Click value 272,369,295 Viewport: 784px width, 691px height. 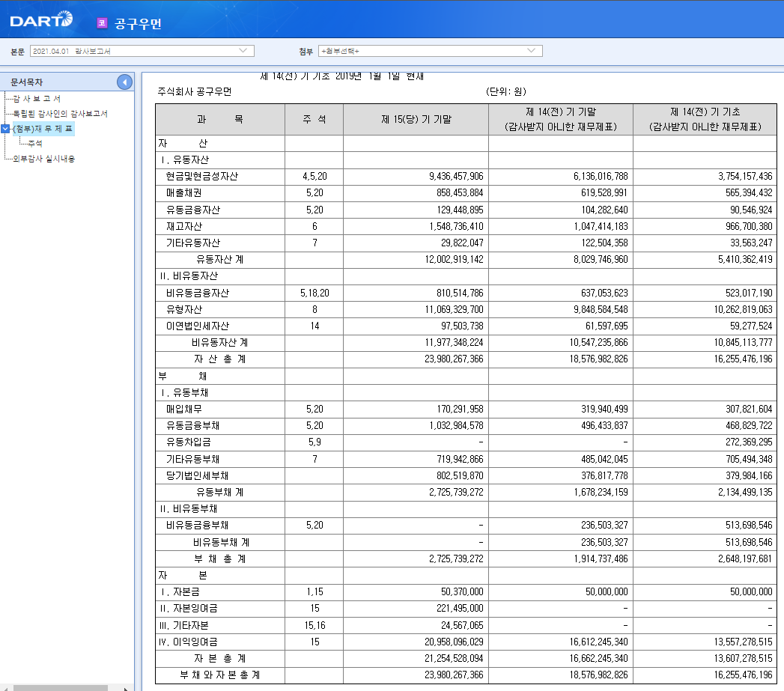click(x=749, y=442)
